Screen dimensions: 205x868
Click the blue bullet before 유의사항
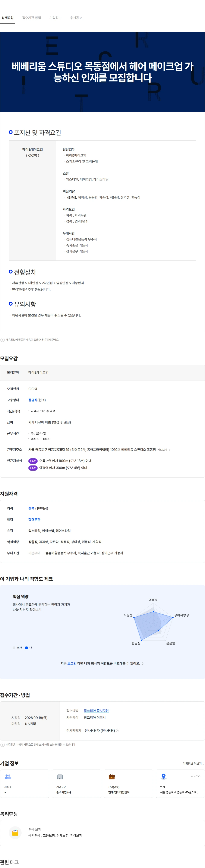click(x=11, y=304)
